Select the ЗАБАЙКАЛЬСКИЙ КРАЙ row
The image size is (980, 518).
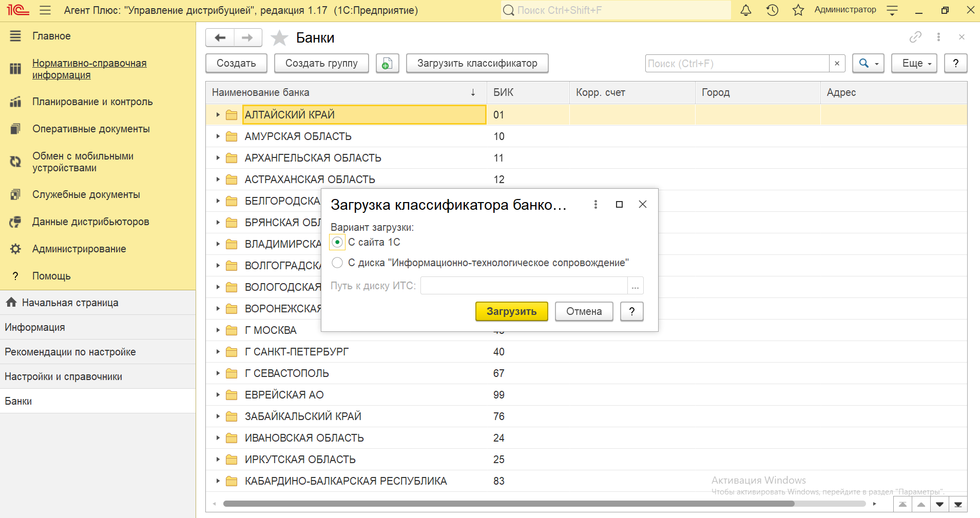click(x=587, y=416)
